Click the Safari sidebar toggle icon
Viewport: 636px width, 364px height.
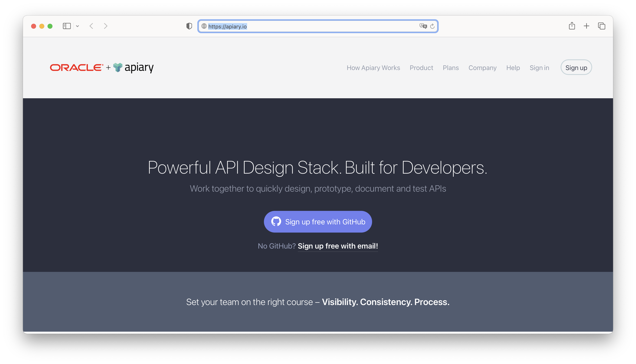pos(67,26)
